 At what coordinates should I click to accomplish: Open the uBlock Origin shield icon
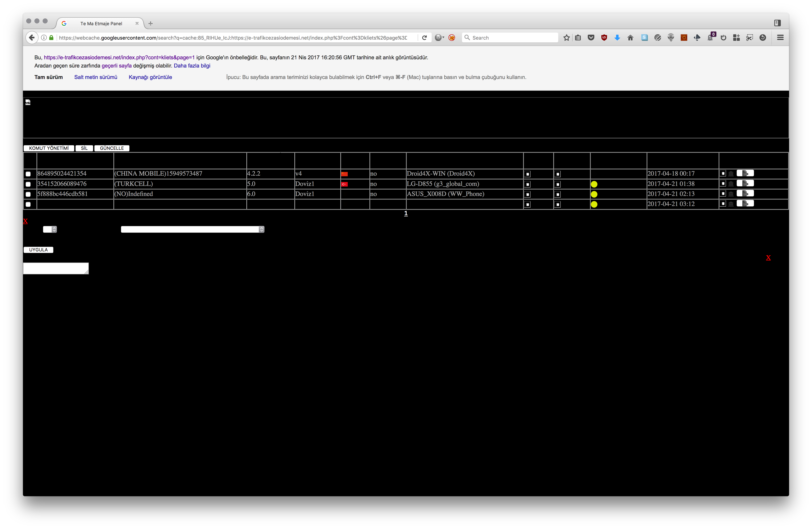coord(604,38)
